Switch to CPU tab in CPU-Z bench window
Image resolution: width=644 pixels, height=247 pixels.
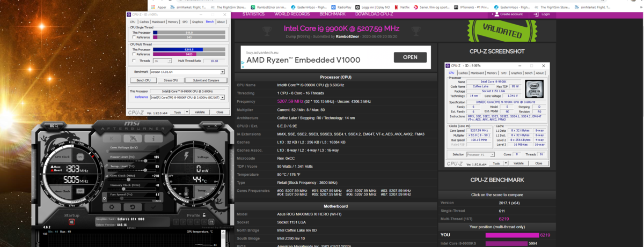pos(133,22)
